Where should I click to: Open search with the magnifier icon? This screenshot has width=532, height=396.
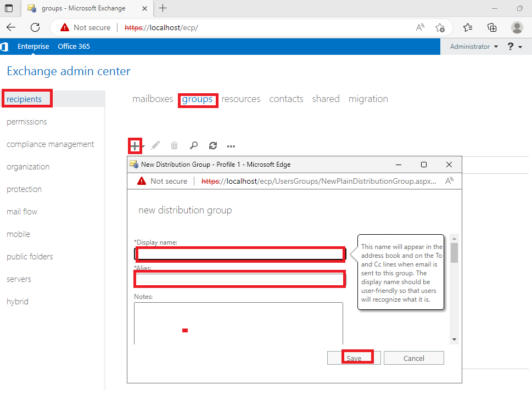click(194, 145)
